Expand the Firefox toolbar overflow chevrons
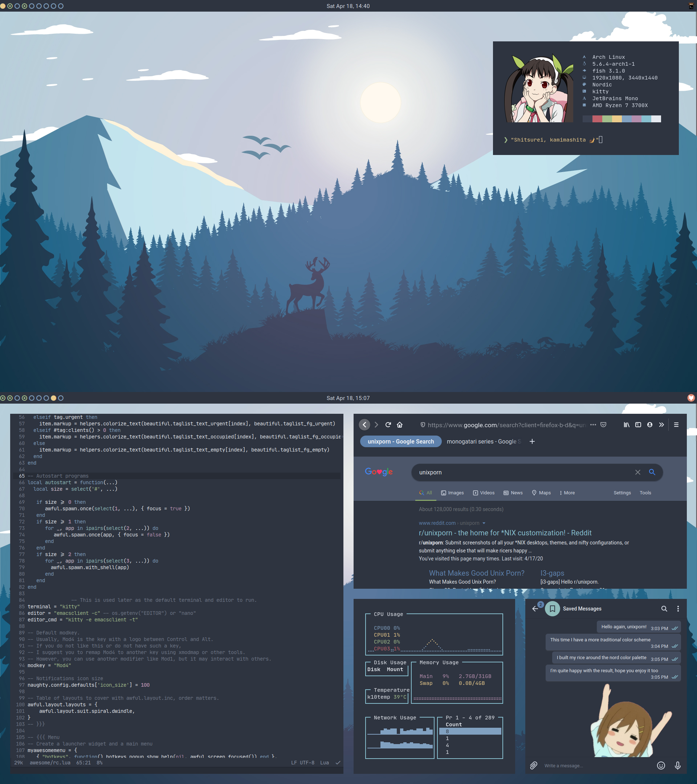The height and width of the screenshot is (784, 697). pos(662,425)
